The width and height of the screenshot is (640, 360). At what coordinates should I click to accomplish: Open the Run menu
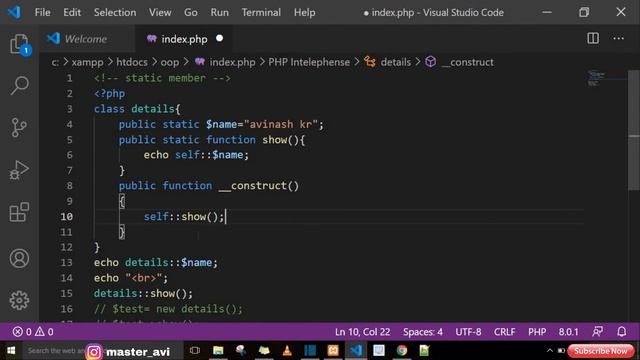(220, 12)
